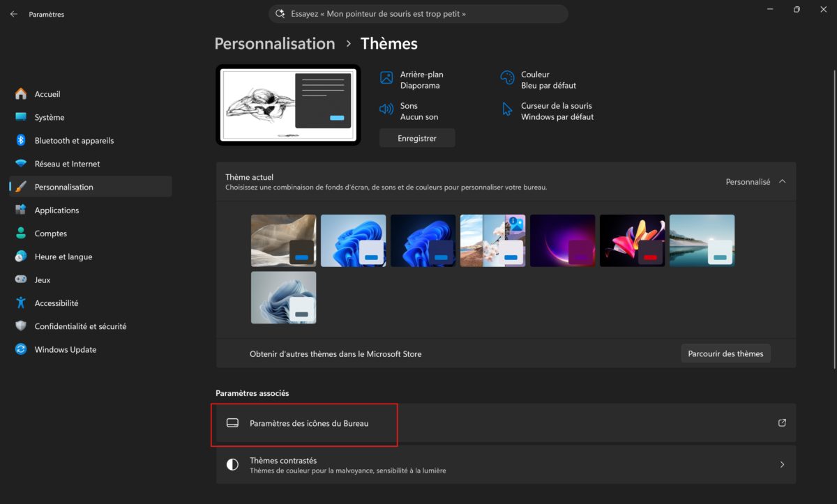The width and height of the screenshot is (837, 504).
Task: Open Couleur Bleu par défaut setting
Action: coord(538,80)
